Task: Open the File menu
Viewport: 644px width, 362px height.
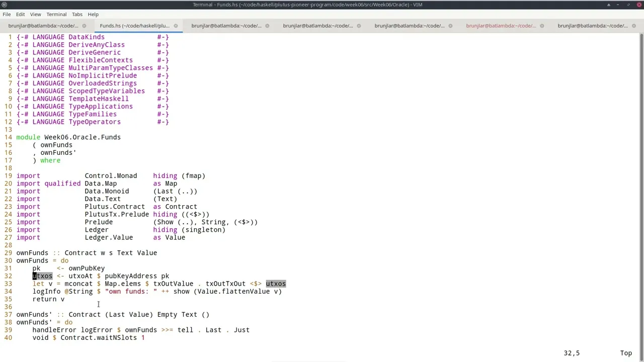Action: [x=7, y=14]
